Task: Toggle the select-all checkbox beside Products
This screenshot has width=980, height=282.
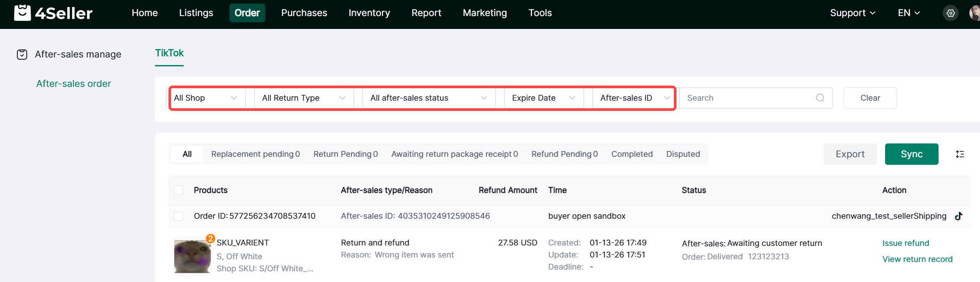Action: point(179,190)
